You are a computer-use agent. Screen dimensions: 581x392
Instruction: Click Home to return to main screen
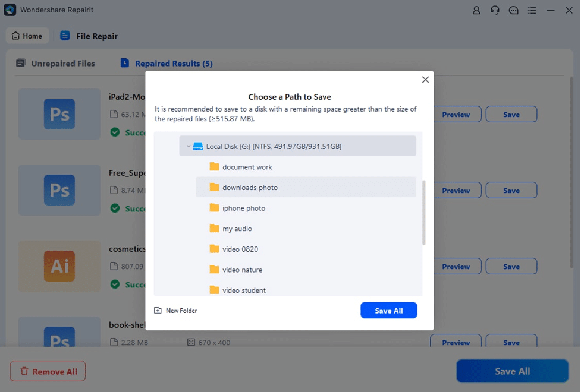tap(27, 36)
